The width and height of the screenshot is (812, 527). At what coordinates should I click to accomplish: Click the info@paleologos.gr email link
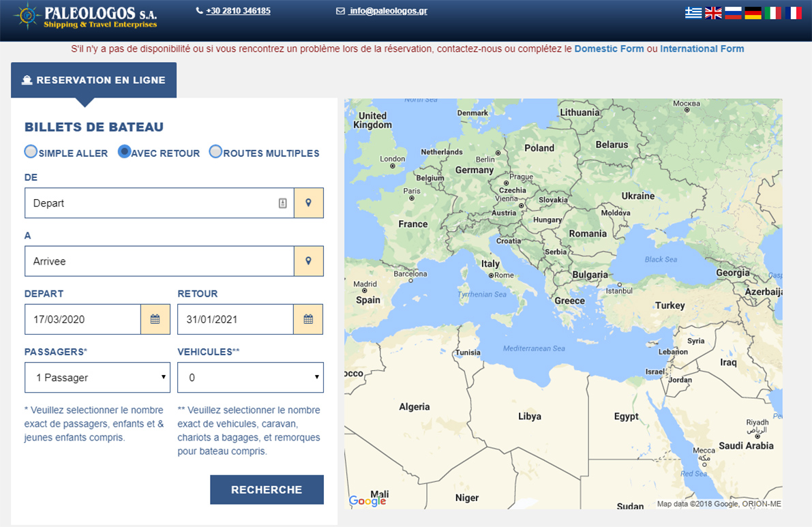388,11
